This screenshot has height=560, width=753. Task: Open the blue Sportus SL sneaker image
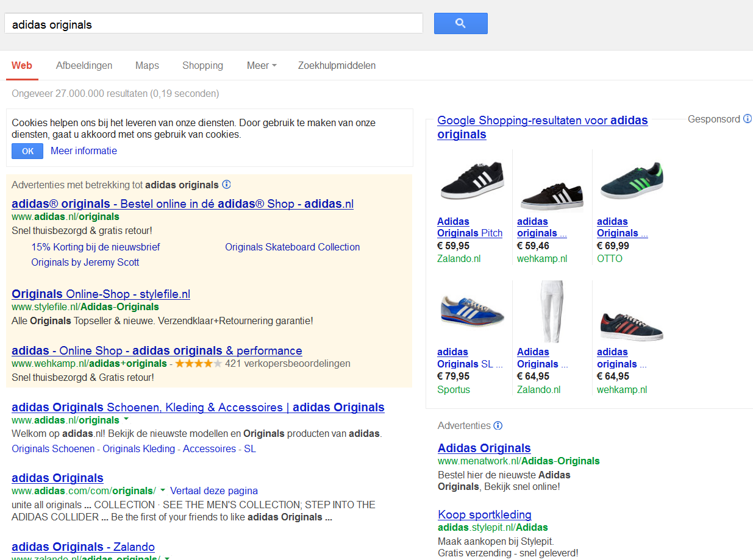point(472,311)
